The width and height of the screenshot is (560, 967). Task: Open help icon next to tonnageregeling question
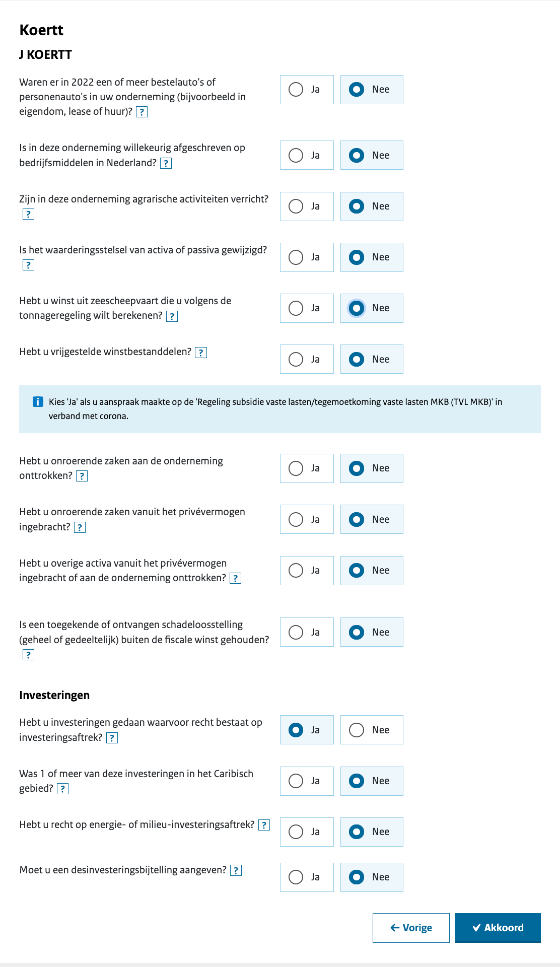point(172,316)
